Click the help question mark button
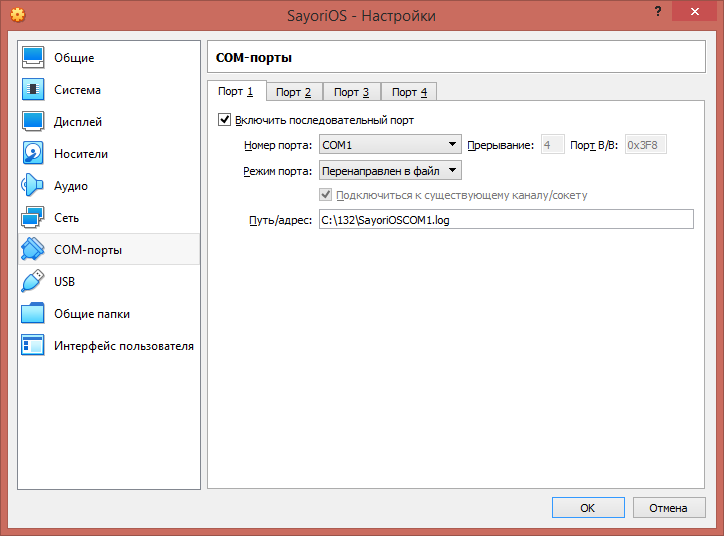 pos(658,12)
